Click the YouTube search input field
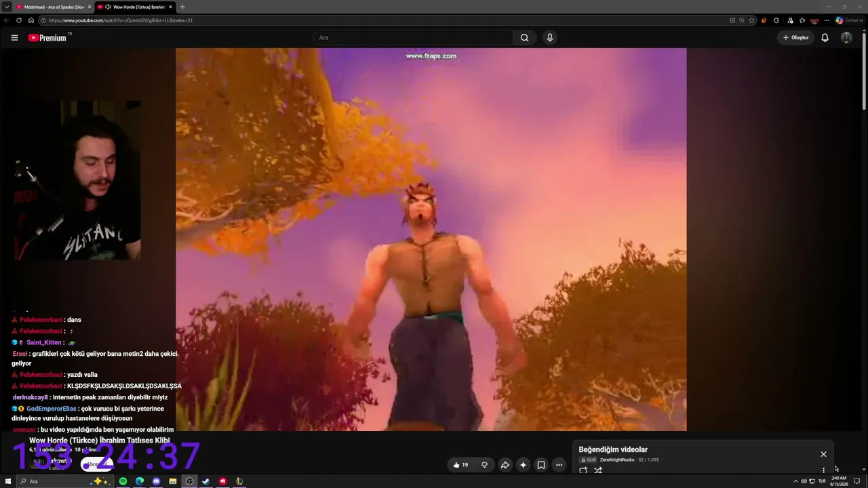 tap(413, 38)
